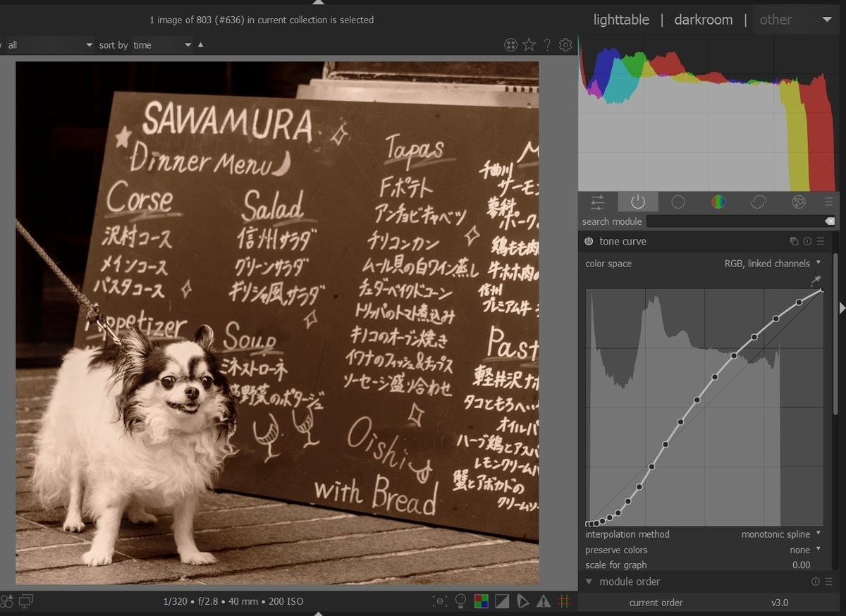Click tone curve top-right end node
This screenshot has height=616, width=846.
[822, 290]
